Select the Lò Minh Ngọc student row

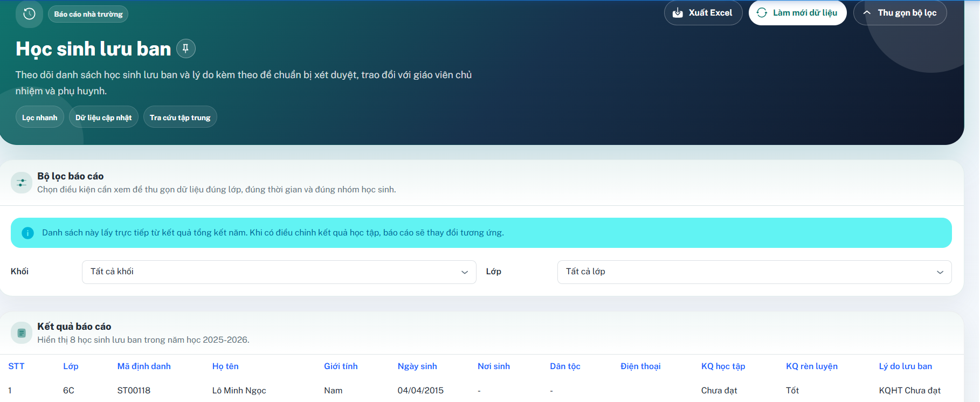point(482,390)
